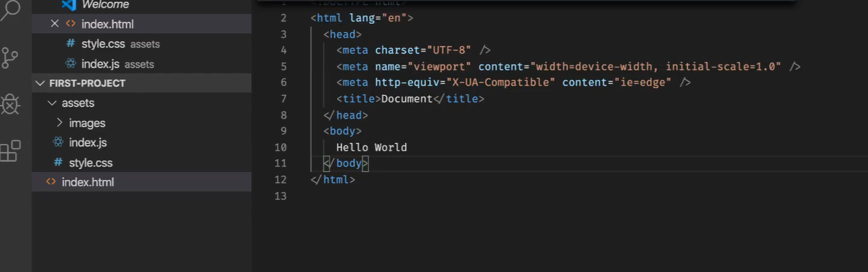The width and height of the screenshot is (868, 272).
Task: Click closing html tag on line 12
Action: (333, 180)
